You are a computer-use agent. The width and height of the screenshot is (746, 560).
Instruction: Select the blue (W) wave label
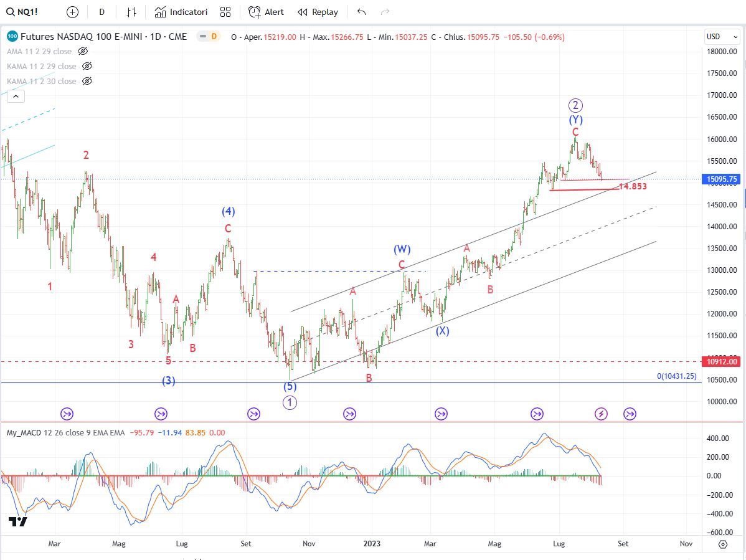pos(402,249)
